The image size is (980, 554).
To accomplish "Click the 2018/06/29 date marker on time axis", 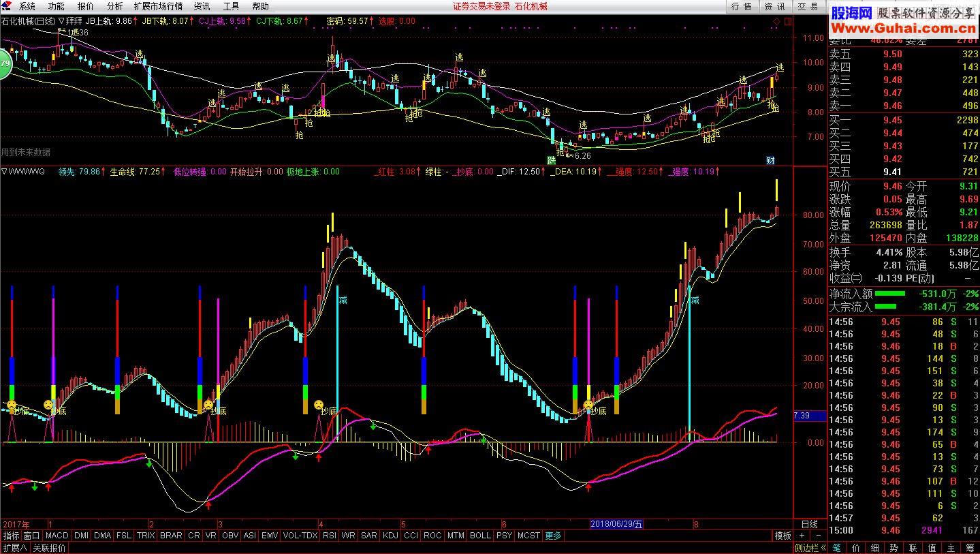I will [x=616, y=524].
